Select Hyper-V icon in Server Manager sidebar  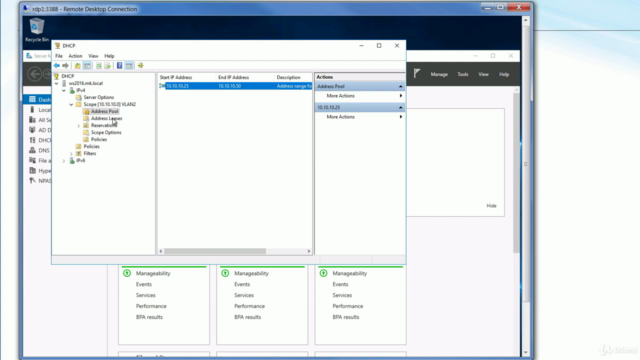click(x=32, y=171)
